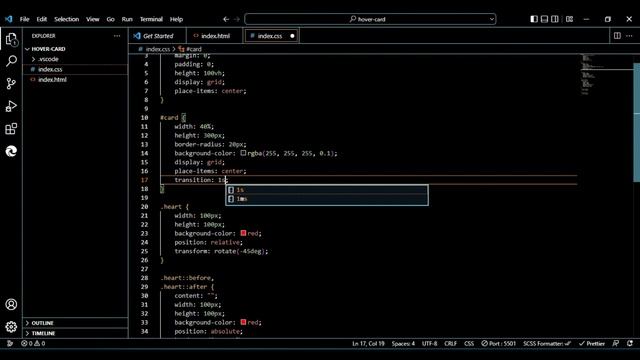Switch to the index.html tab
The height and width of the screenshot is (360, 640).
(x=215, y=36)
